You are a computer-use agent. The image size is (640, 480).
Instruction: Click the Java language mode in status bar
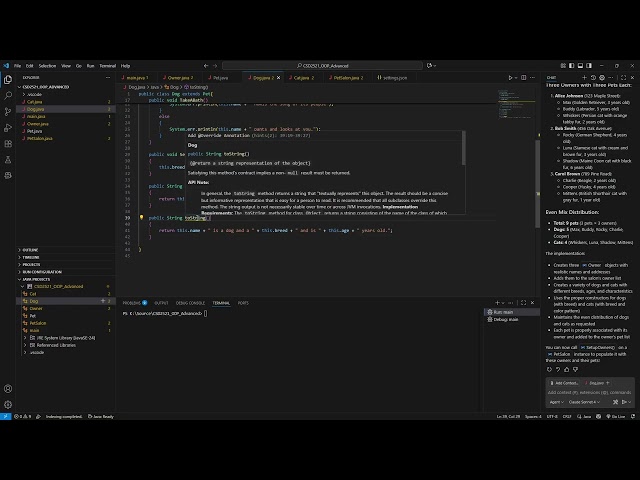587,416
